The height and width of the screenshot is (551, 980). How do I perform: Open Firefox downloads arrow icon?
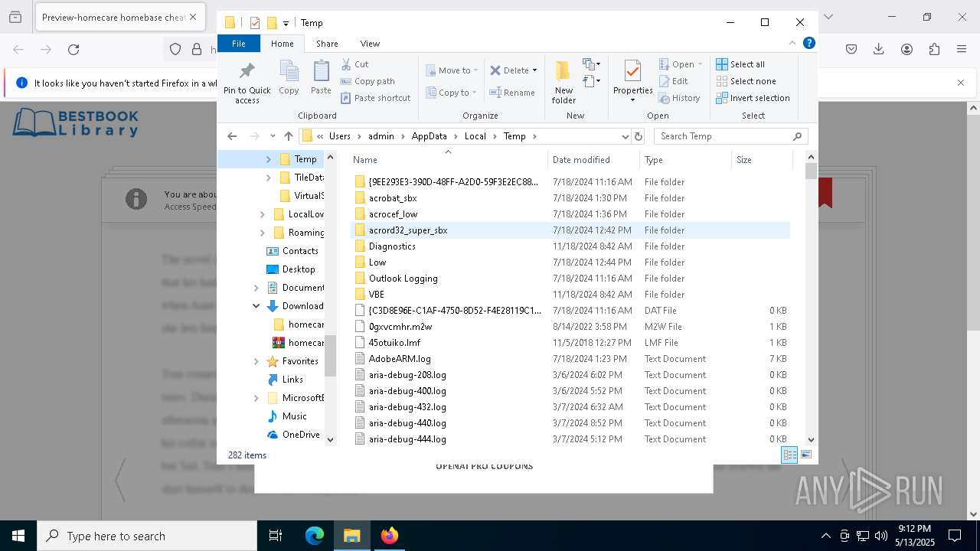click(x=879, y=50)
